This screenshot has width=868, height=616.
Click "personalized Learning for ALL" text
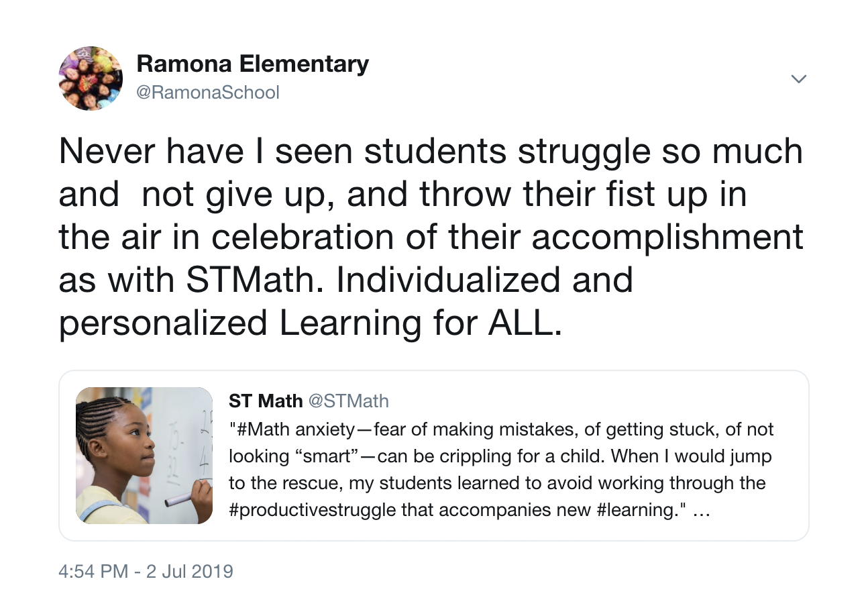(307, 323)
